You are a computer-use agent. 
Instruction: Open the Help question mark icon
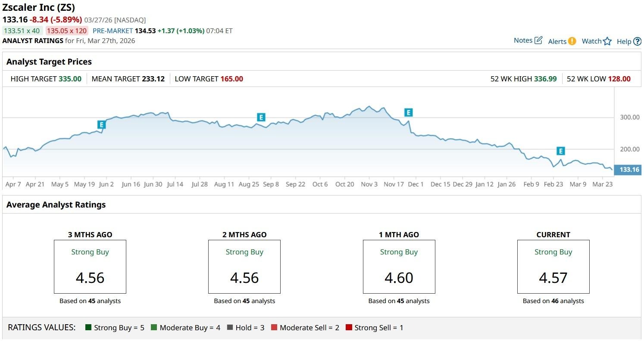click(x=638, y=42)
